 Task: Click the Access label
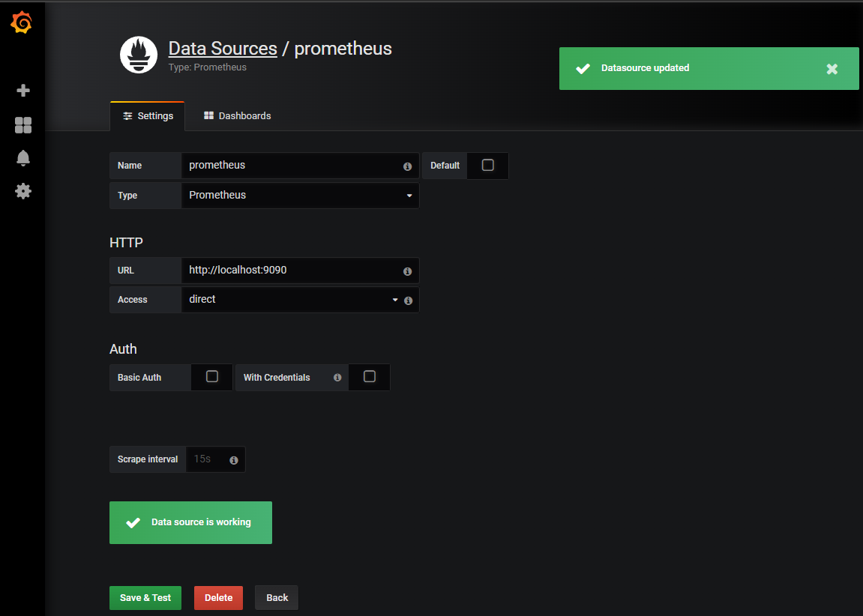(x=145, y=300)
